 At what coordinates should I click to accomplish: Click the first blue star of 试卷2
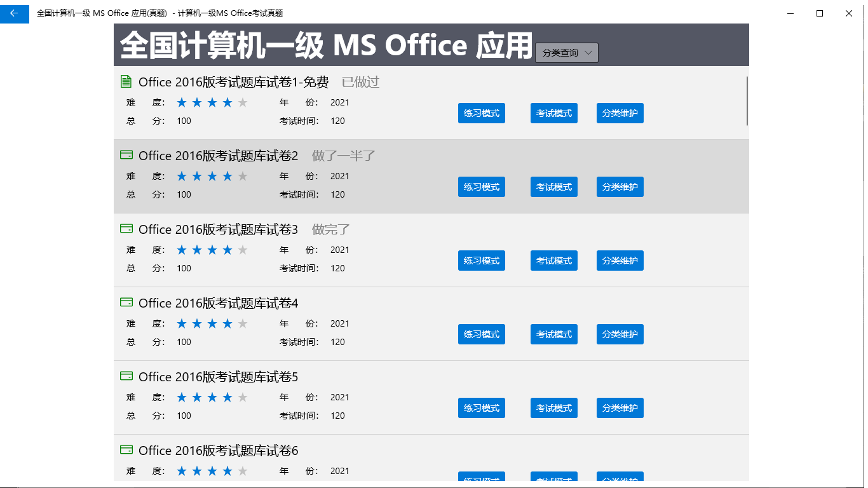[x=182, y=176]
